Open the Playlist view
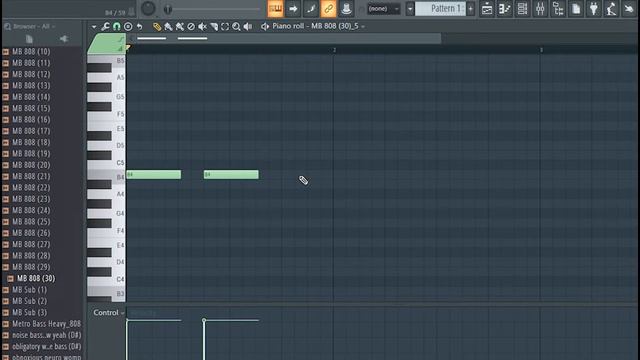Viewport: 640px width, 360px height. (x=487, y=9)
